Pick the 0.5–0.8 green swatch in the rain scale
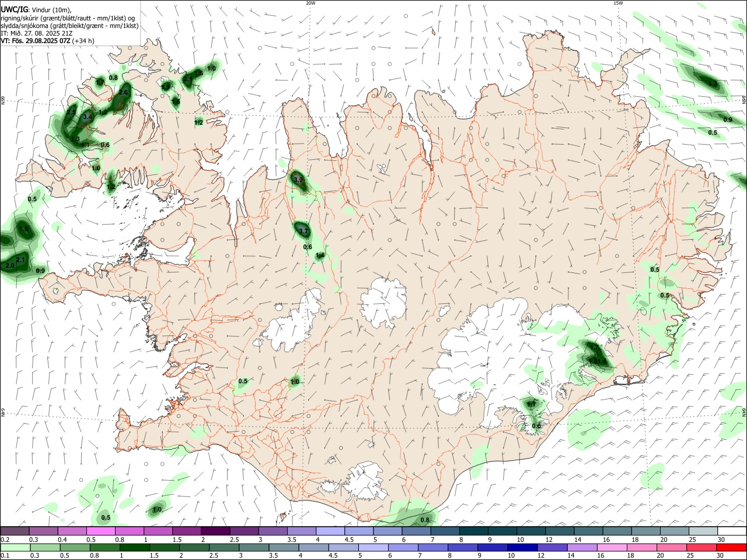Viewport: 747px width, 560px height. (75, 548)
